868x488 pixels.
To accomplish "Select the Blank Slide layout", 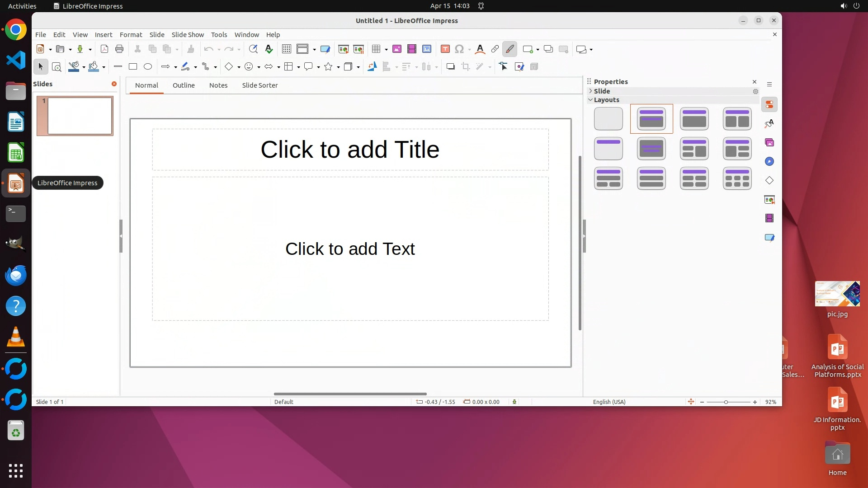I will [608, 119].
